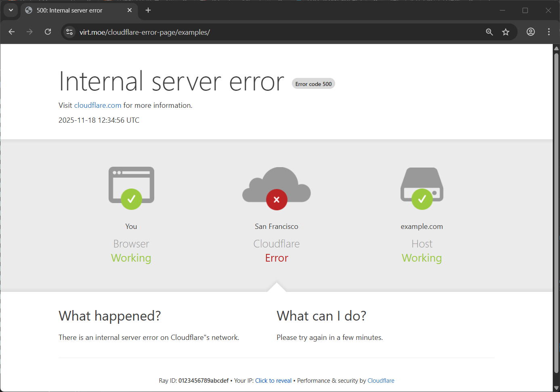560x392 pixels.
Task: Open a new tab
Action: click(x=148, y=10)
